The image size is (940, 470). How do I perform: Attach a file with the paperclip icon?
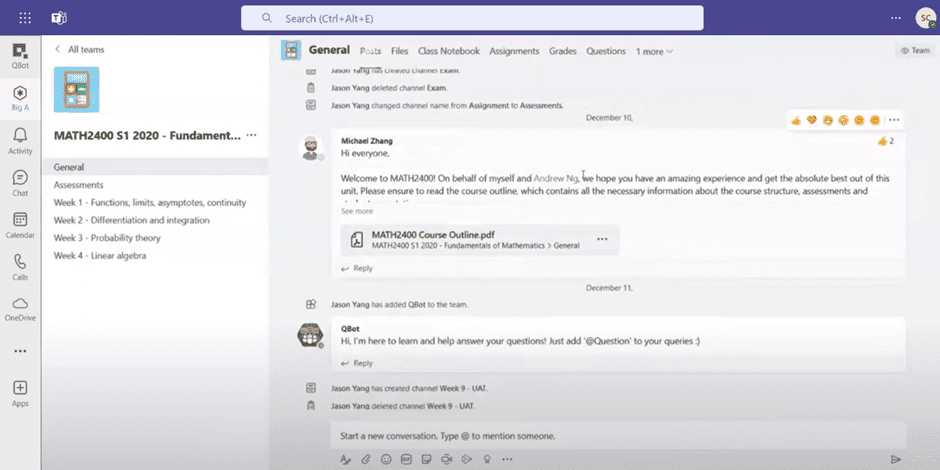[x=366, y=459]
